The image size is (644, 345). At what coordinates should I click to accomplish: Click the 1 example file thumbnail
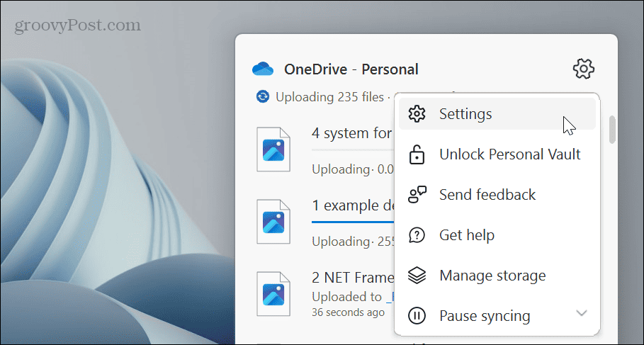pos(273,222)
